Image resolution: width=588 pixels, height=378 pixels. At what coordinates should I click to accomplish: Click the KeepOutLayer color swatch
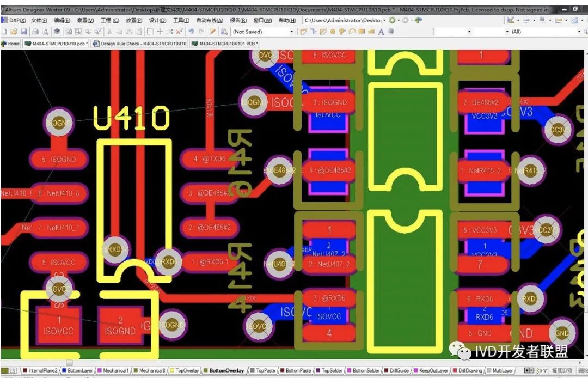[416, 371]
